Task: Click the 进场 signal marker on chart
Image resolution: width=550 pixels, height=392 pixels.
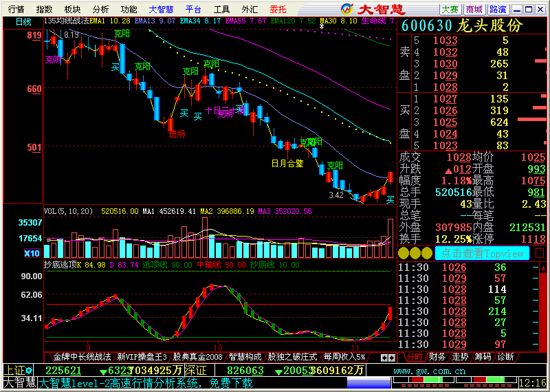Action: [177, 134]
